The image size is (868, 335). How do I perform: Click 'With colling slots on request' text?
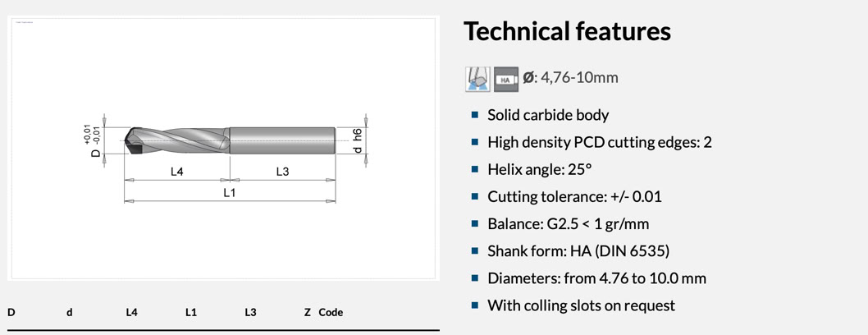pos(581,305)
